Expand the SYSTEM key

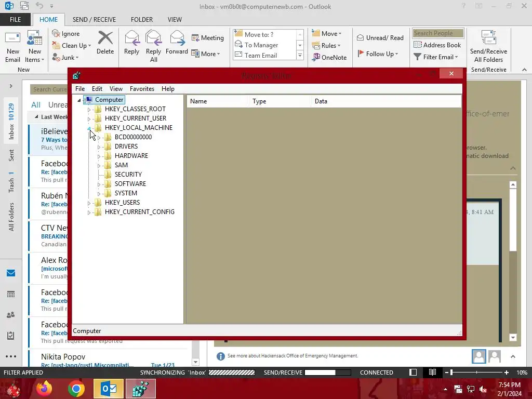(x=99, y=194)
